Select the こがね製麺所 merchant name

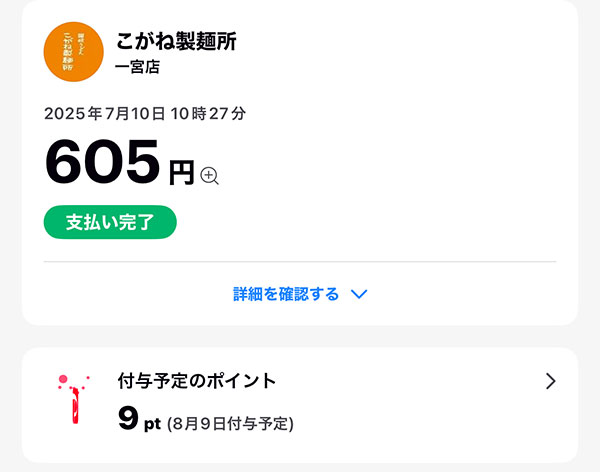tap(176, 41)
